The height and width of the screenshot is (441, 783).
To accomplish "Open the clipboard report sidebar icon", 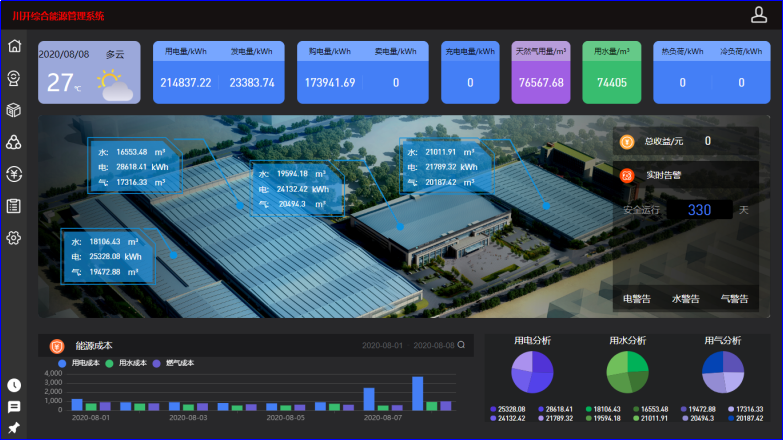I will tap(14, 206).
